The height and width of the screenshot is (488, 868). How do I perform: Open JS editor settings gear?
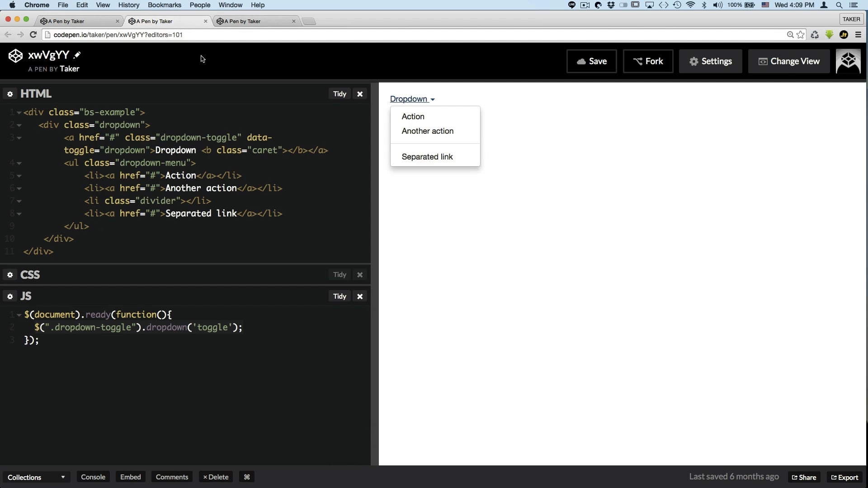click(10, 296)
